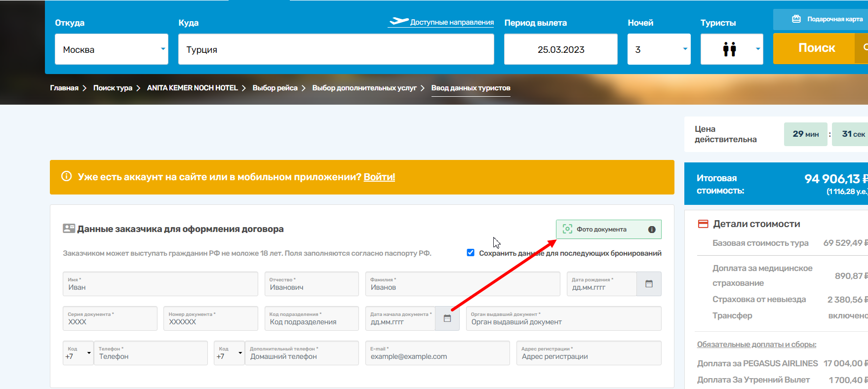Focus the Отчество patronymic field
Image resolution: width=868 pixels, height=389 pixels.
312,284
